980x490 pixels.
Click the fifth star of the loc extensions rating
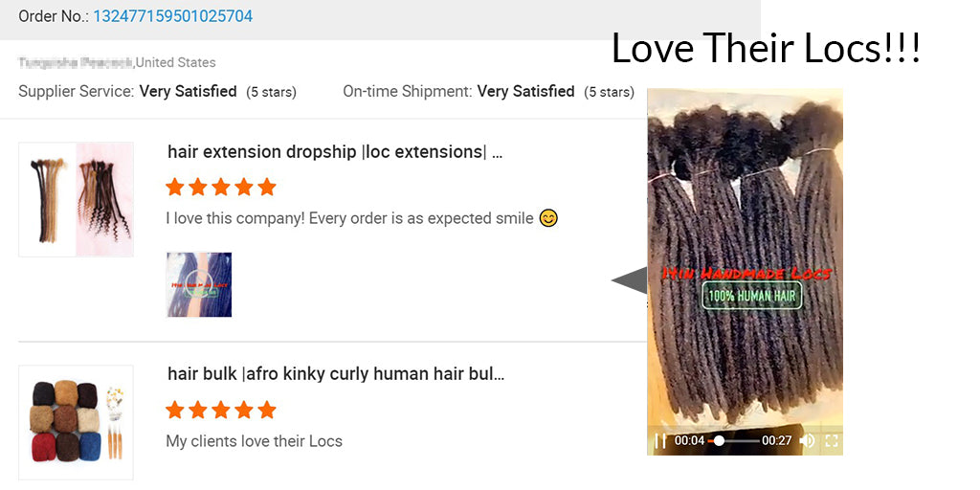(x=267, y=187)
